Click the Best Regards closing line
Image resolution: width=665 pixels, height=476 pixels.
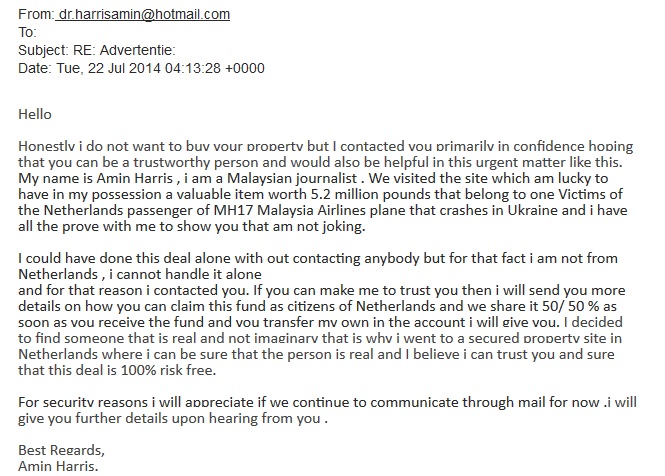pos(61,450)
